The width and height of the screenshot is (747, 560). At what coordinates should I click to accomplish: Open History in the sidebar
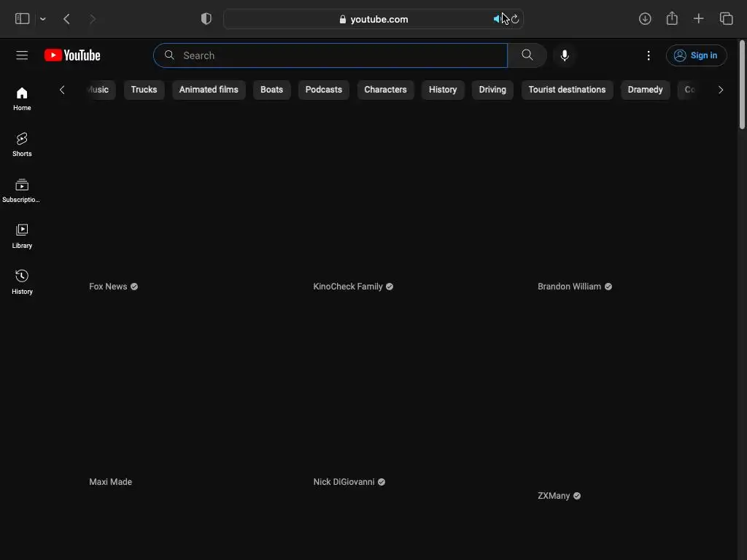coord(22,283)
